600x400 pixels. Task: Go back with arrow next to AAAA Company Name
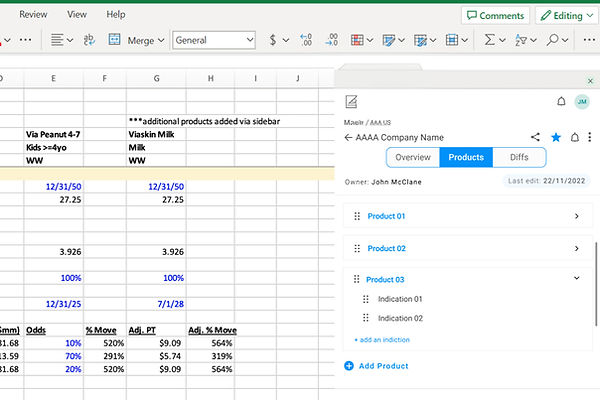pyautogui.click(x=348, y=137)
